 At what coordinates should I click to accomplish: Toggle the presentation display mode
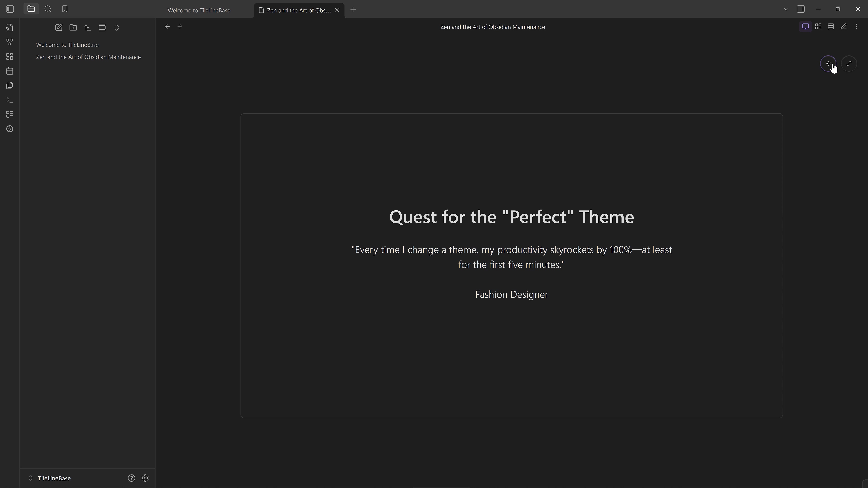(805, 26)
